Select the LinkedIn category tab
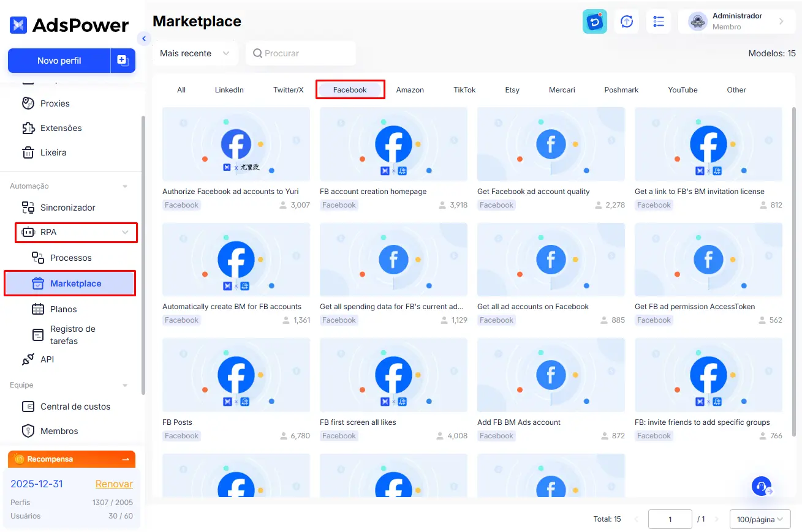This screenshot has height=532, width=802. 229,90
